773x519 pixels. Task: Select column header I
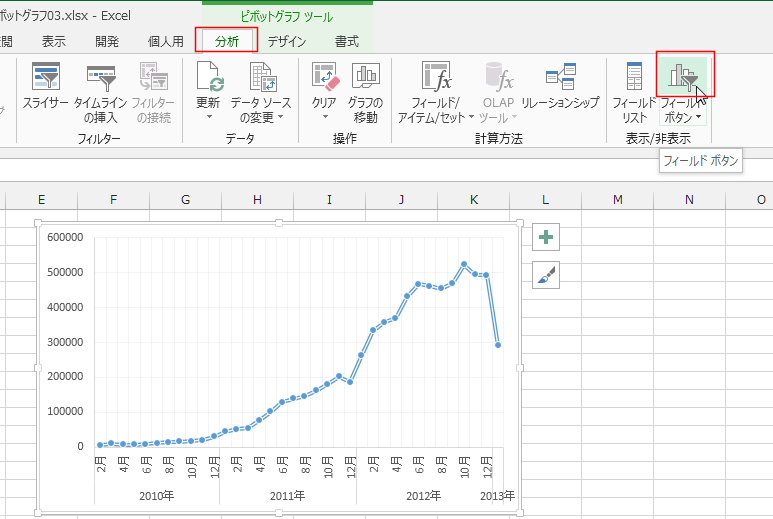coord(329,200)
